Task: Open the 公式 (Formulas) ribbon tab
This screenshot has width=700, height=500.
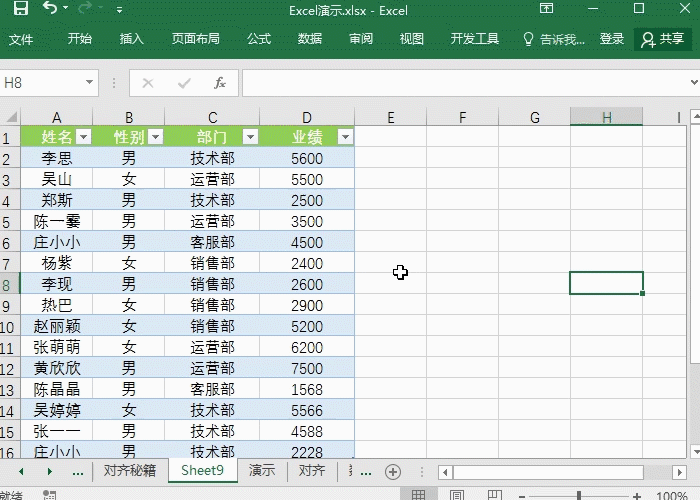Action: [x=259, y=39]
